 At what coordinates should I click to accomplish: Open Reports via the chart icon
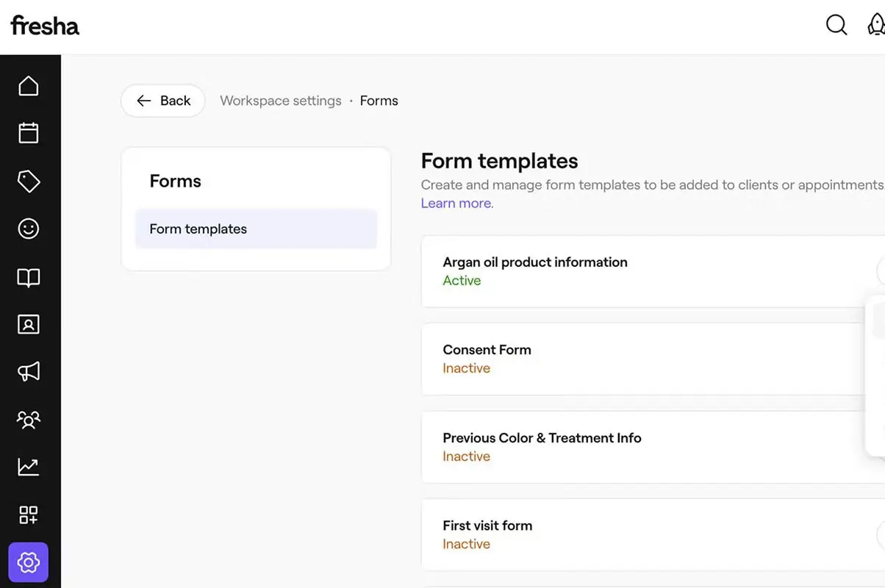(28, 466)
